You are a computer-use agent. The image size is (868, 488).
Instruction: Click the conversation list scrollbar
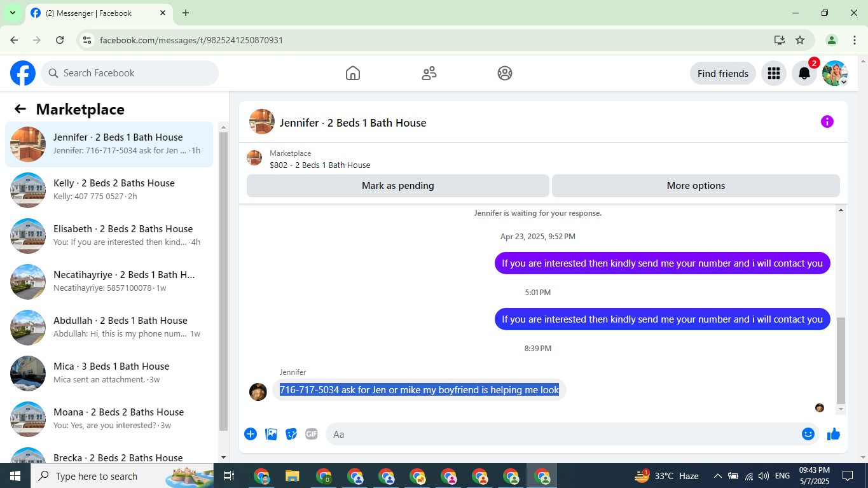click(223, 280)
